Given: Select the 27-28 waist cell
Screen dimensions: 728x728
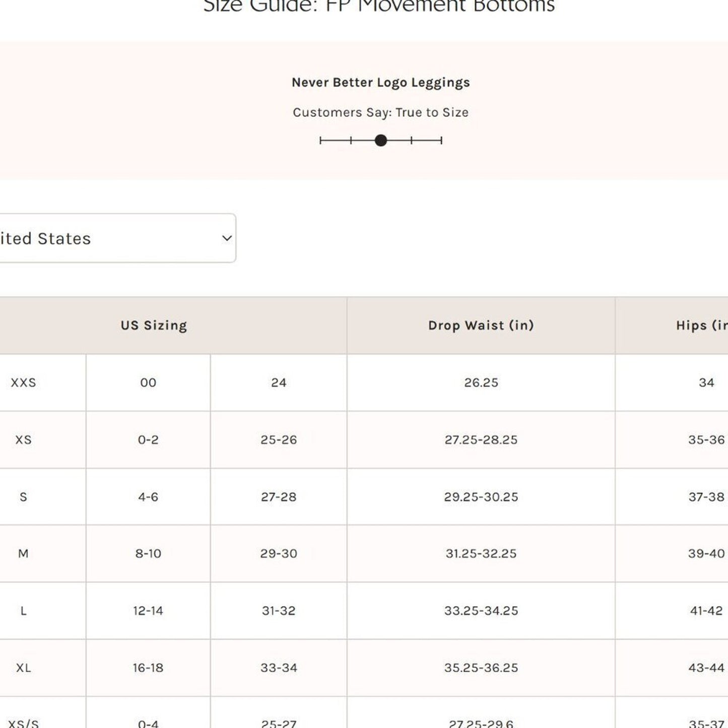Looking at the screenshot, I should click(279, 497).
